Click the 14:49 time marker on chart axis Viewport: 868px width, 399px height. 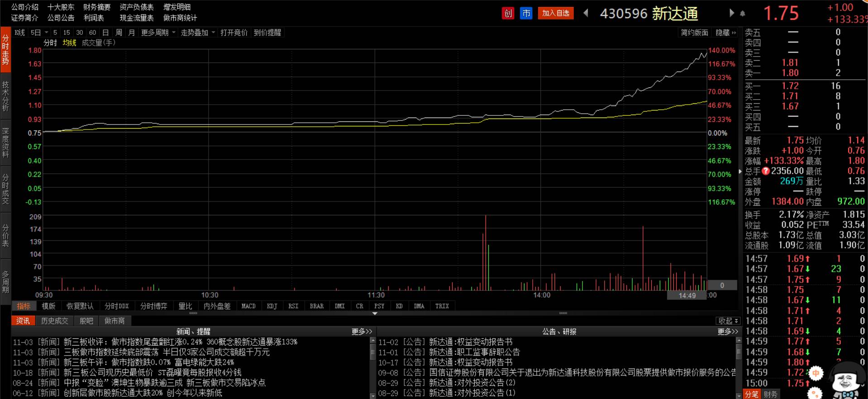(687, 295)
